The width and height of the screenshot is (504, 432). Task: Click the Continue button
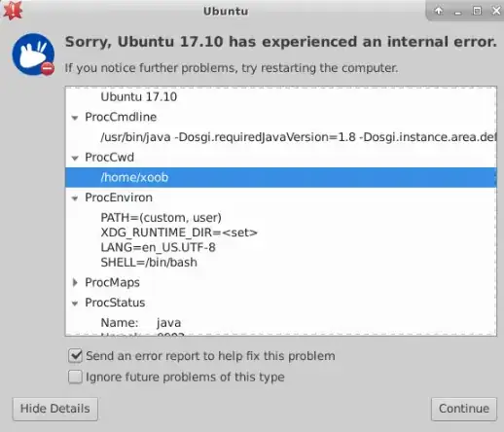464,409
